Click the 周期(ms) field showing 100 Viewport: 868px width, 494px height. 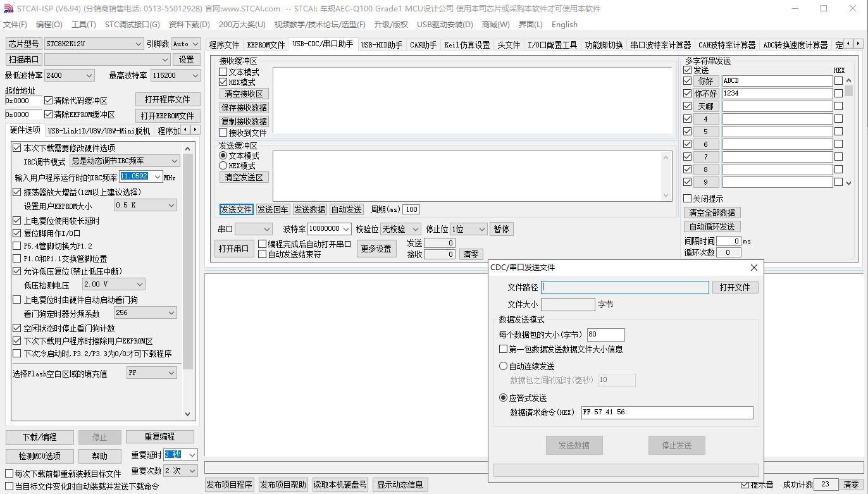411,209
